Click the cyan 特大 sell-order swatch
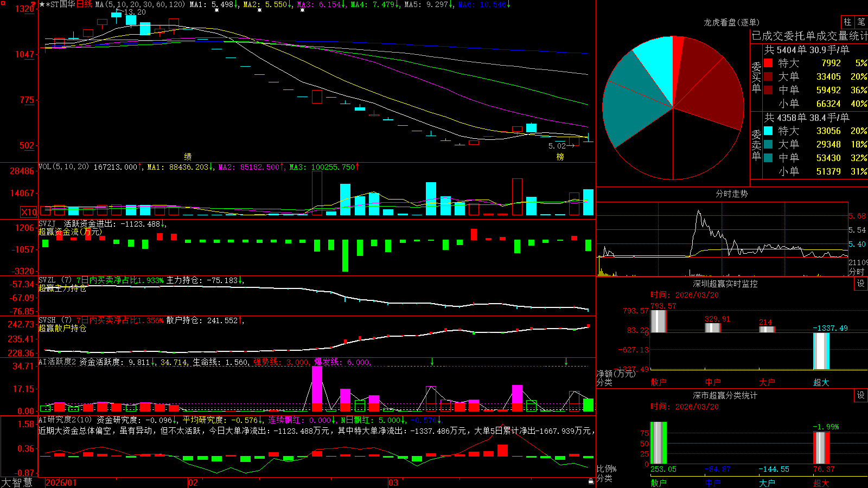Image resolution: width=868 pixels, height=488 pixels. click(x=768, y=131)
